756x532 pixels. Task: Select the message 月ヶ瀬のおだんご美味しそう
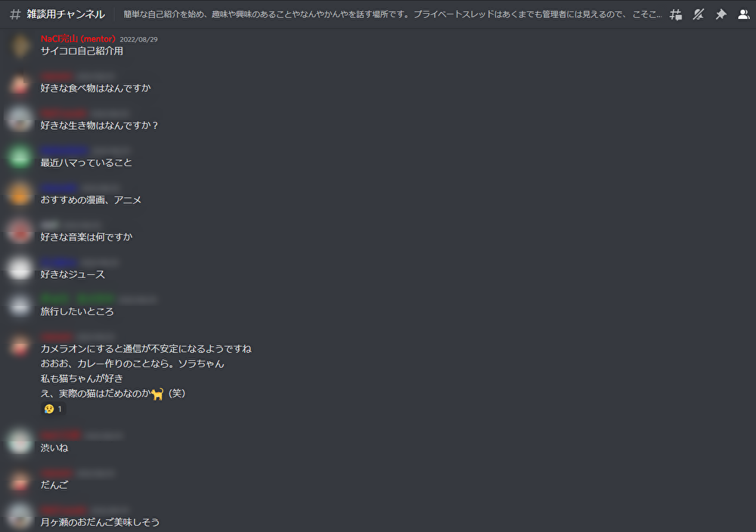point(100,522)
